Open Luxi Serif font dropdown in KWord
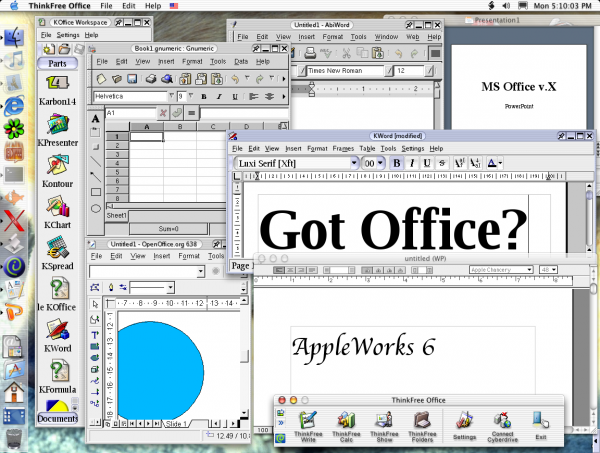Viewport: 600px width, 453px height. pyautogui.click(x=354, y=163)
